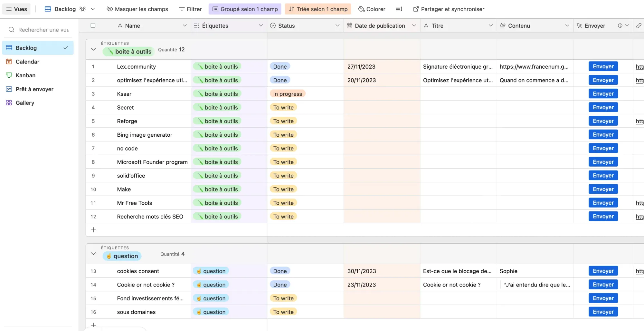The width and height of the screenshot is (644, 331).
Task: Click the info icon in Envoyer column
Action: [620, 26]
